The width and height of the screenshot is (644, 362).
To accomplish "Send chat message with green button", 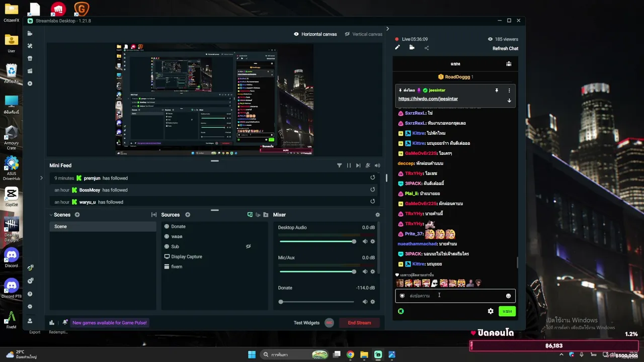I will point(507,311).
